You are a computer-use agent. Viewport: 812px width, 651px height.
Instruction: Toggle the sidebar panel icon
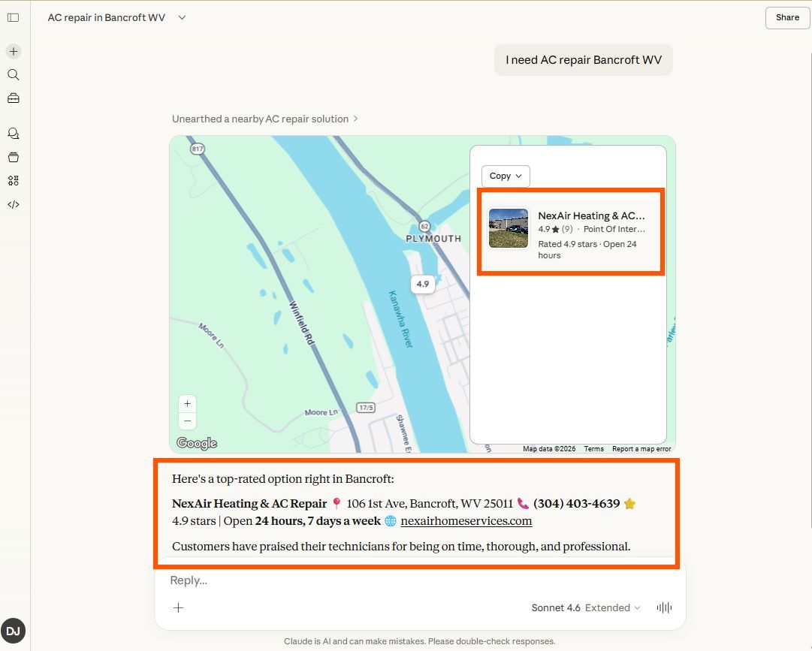[x=13, y=17]
